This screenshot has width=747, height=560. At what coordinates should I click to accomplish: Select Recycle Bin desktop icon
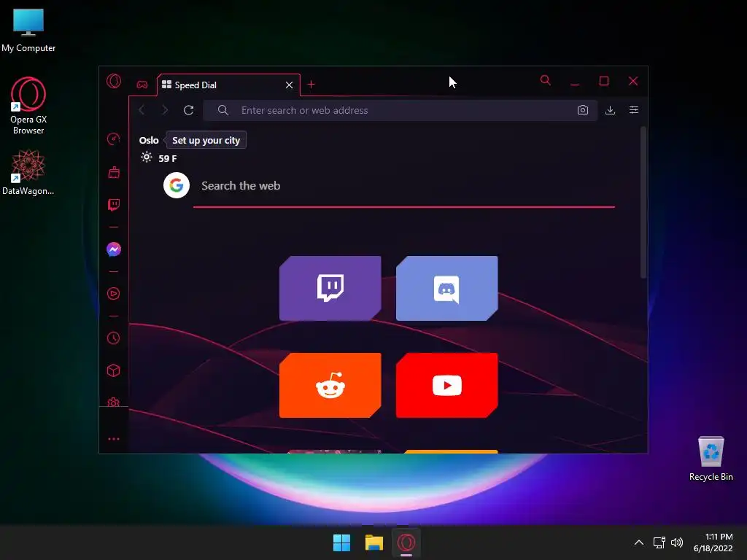point(711,458)
